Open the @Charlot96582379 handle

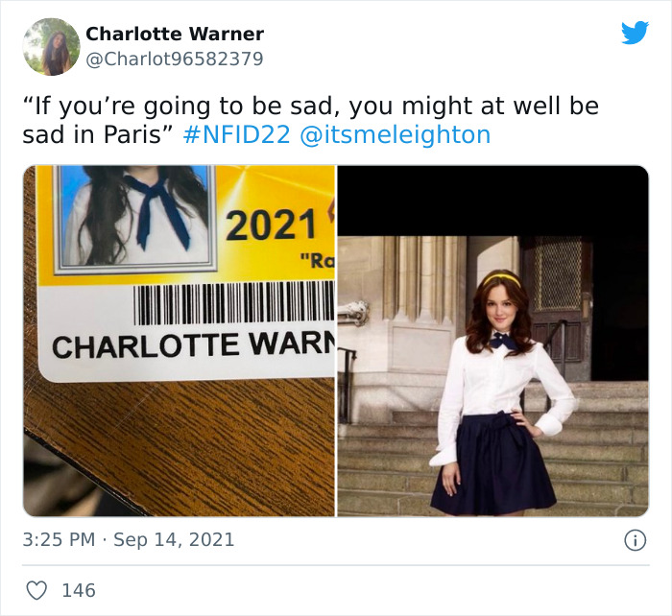pyautogui.click(x=175, y=59)
